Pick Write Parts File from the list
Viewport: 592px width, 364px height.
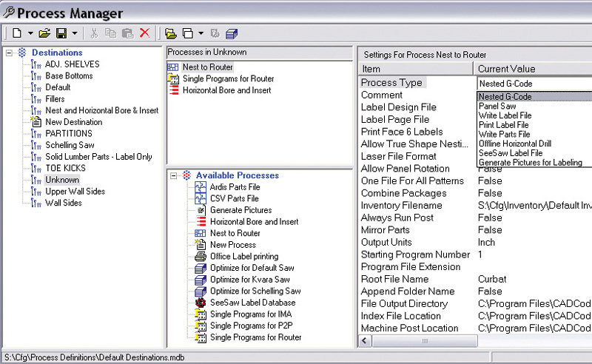(x=504, y=134)
